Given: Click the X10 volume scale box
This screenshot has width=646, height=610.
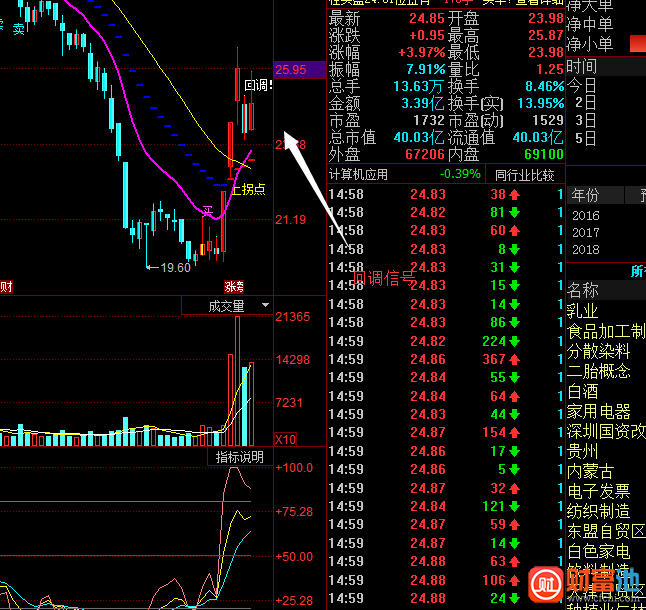Looking at the screenshot, I should [286, 439].
